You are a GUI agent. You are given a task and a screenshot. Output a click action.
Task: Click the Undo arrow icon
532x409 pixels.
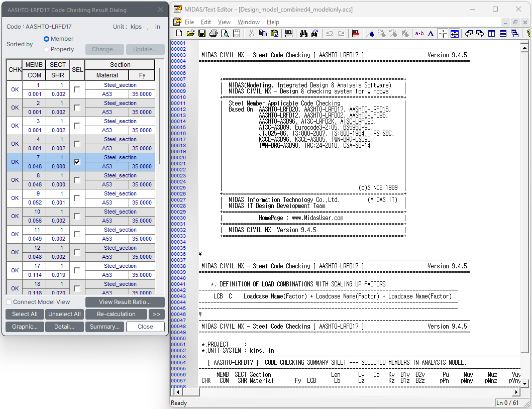tap(330, 33)
